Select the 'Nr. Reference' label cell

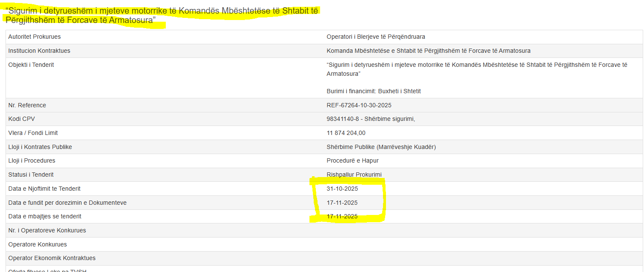pos(27,105)
